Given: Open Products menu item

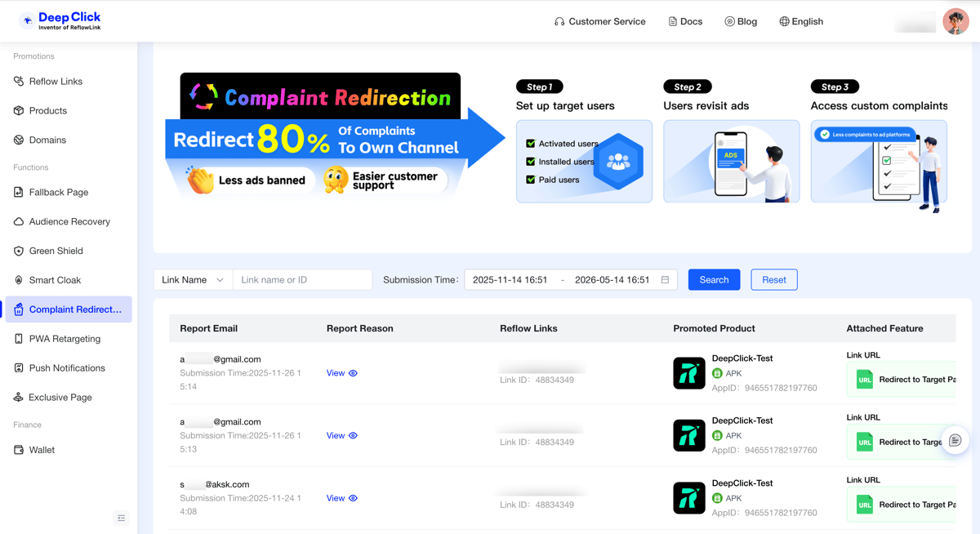Looking at the screenshot, I should (x=69, y=111).
